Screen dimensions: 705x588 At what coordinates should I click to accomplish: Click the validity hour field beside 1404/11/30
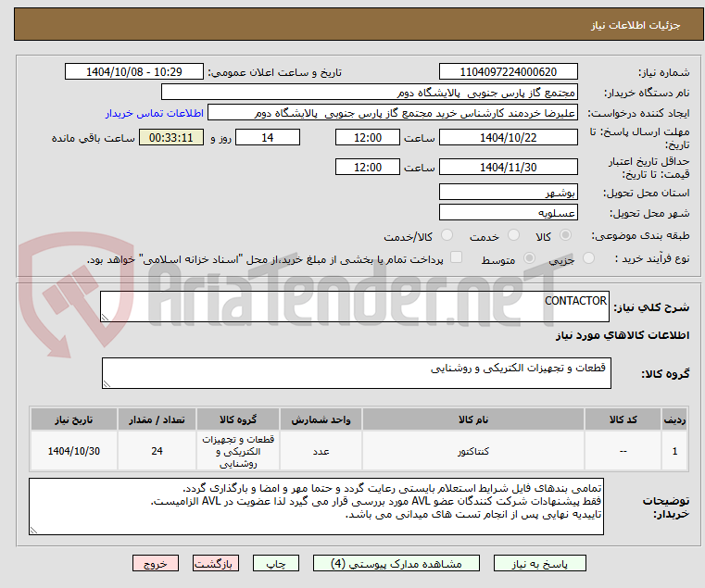coord(368,168)
